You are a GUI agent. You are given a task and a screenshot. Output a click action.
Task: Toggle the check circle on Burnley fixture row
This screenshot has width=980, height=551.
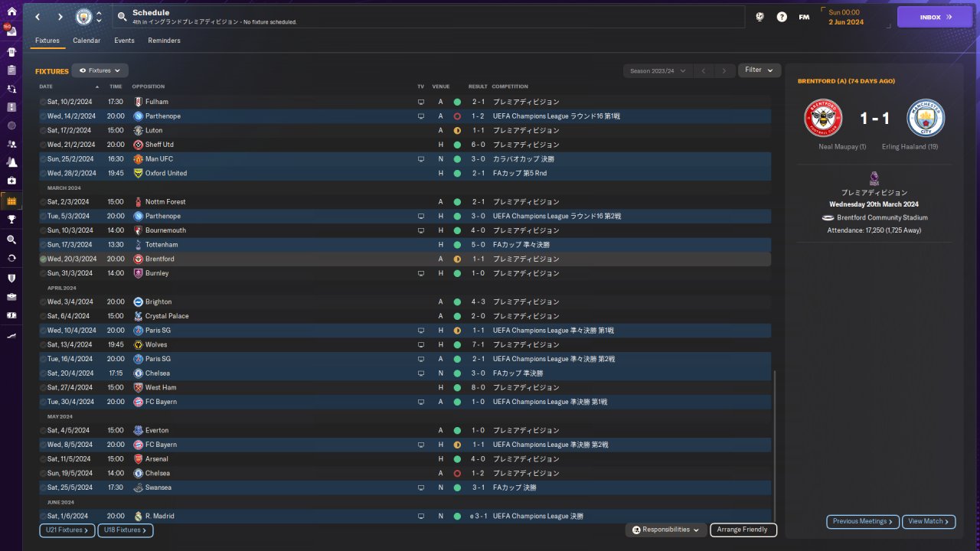point(43,273)
